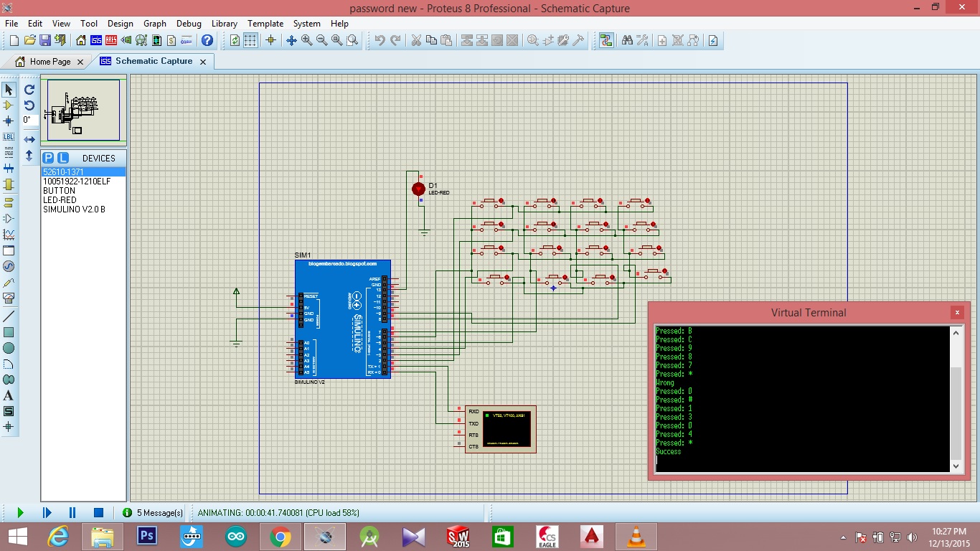Screen dimensions: 980x551
Task: Click the save project floppy icon
Action: [x=45, y=40]
